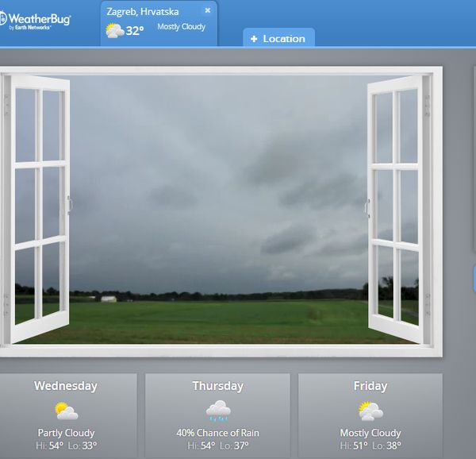Viewport: 476px width, 459px height.
Task: Click the mostly cloudy icon beside 32°
Action: click(x=115, y=31)
